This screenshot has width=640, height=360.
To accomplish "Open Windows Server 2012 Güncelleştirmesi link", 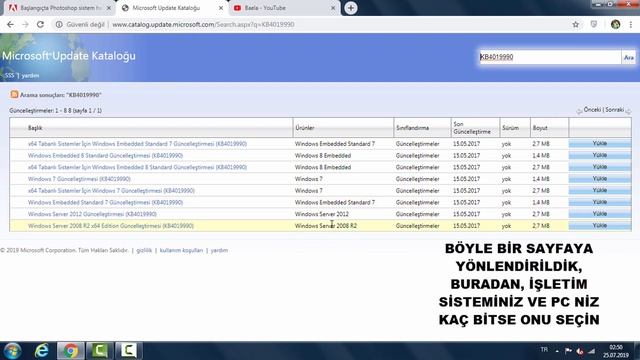I will [x=92, y=214].
